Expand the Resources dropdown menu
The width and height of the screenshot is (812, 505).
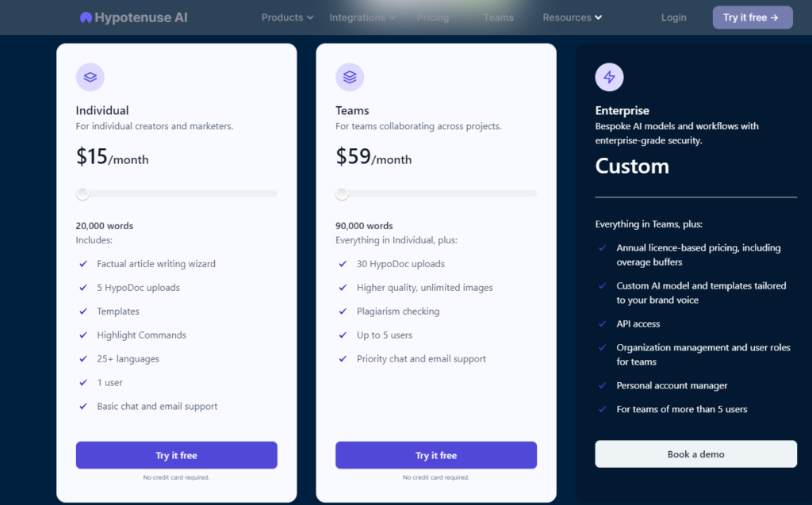point(572,17)
